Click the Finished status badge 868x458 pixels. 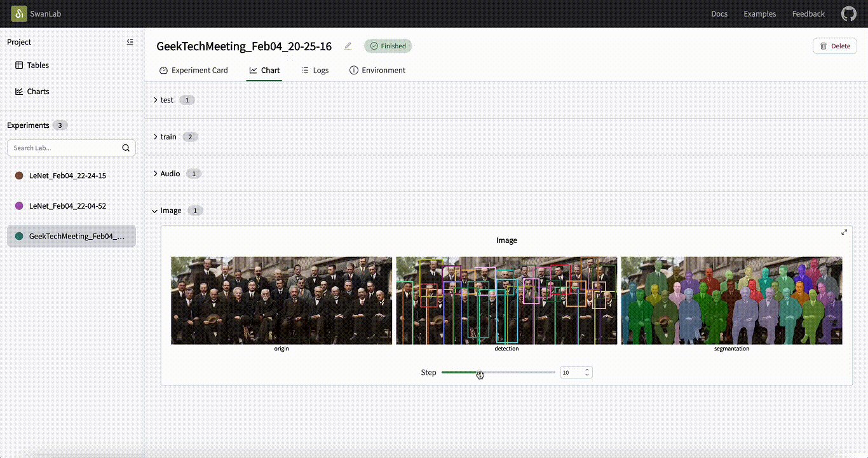[388, 46]
